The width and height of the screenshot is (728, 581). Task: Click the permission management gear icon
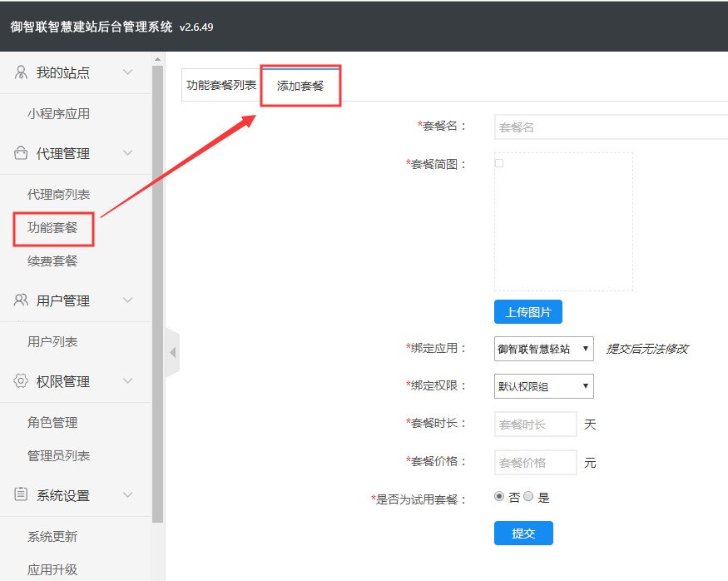[x=21, y=381]
